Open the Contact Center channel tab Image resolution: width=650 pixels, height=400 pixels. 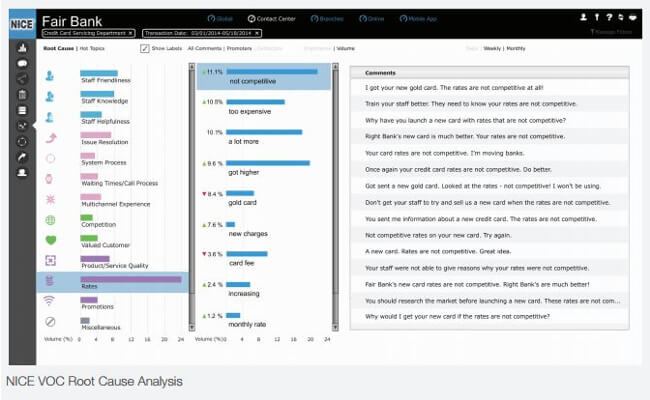pos(272,19)
